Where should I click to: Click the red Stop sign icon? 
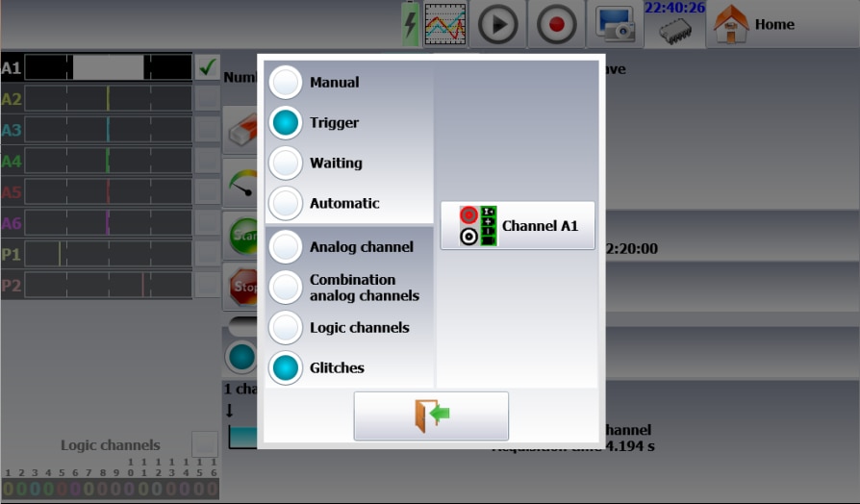pyautogui.click(x=241, y=287)
